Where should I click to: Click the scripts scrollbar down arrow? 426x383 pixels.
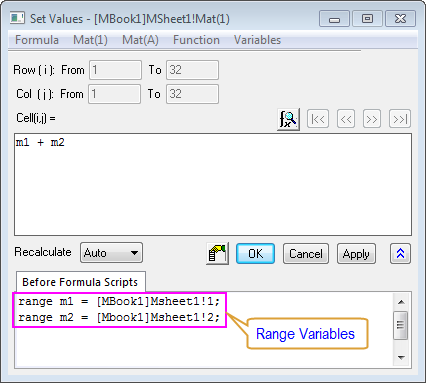point(401,358)
